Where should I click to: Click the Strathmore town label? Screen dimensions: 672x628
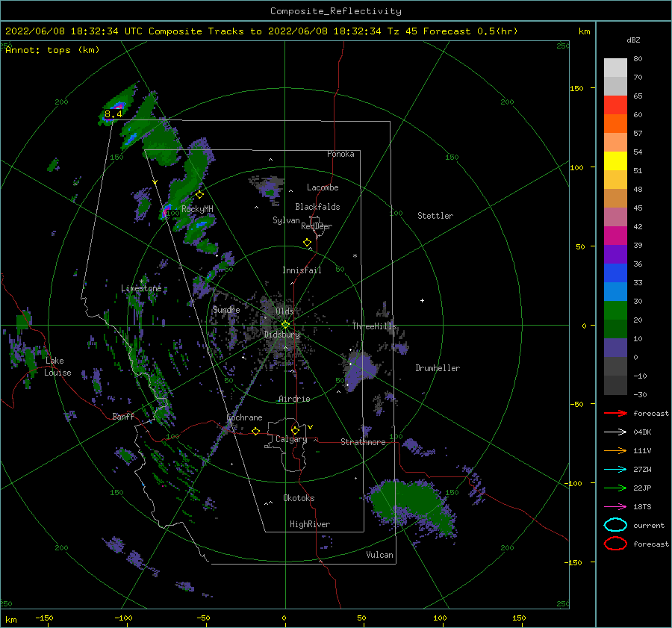click(x=363, y=442)
